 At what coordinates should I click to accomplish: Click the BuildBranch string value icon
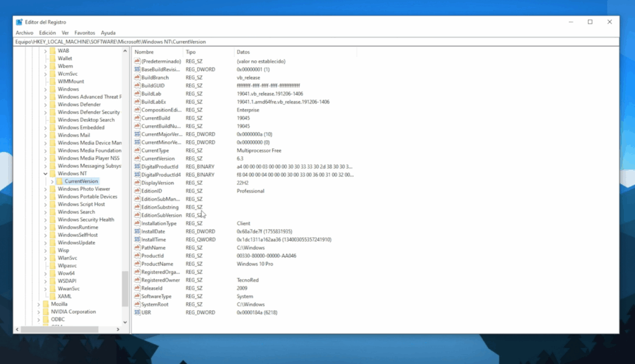coord(137,78)
